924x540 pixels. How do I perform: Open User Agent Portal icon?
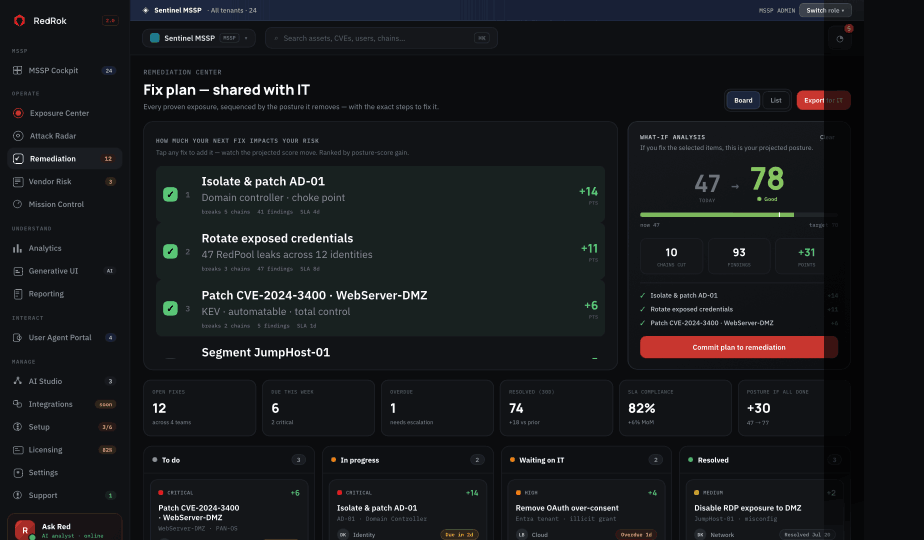pyautogui.click(x=18, y=338)
